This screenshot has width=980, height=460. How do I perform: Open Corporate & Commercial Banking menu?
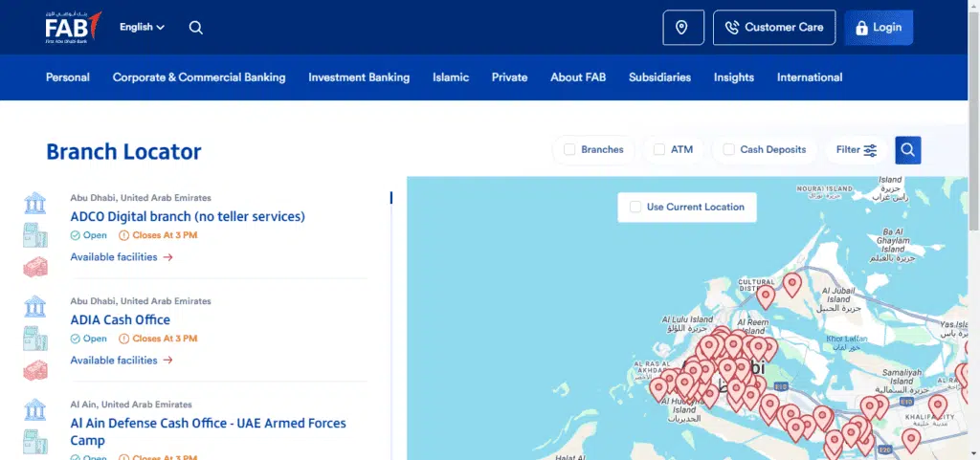click(199, 77)
